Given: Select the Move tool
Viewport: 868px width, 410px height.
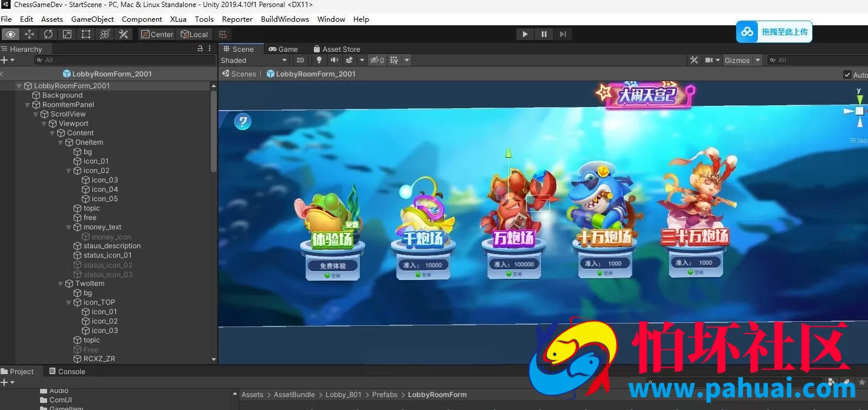Looking at the screenshot, I should 29,34.
